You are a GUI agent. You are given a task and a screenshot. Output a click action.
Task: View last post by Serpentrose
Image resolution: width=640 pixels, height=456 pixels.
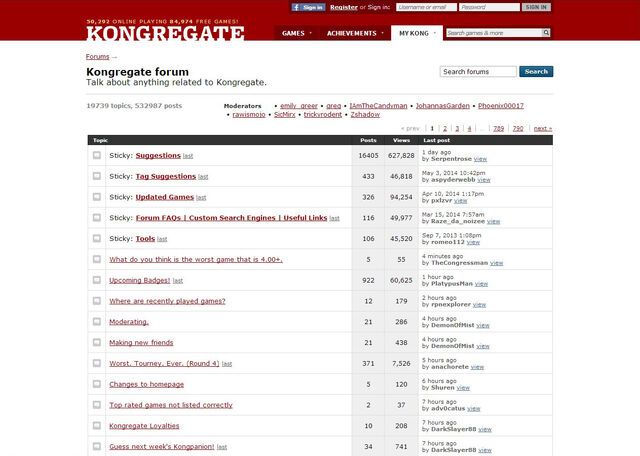[x=480, y=159]
